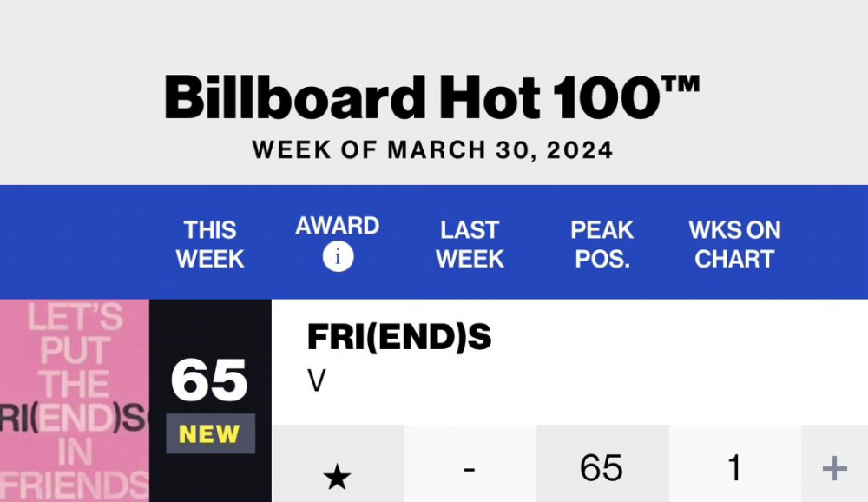Click the last week dash value
The width and height of the screenshot is (868, 502).
(x=470, y=469)
